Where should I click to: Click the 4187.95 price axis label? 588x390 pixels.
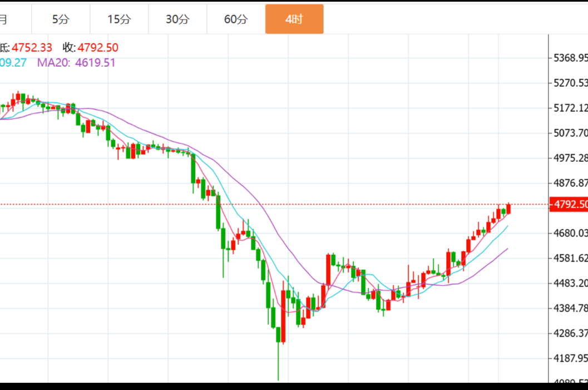pos(569,358)
